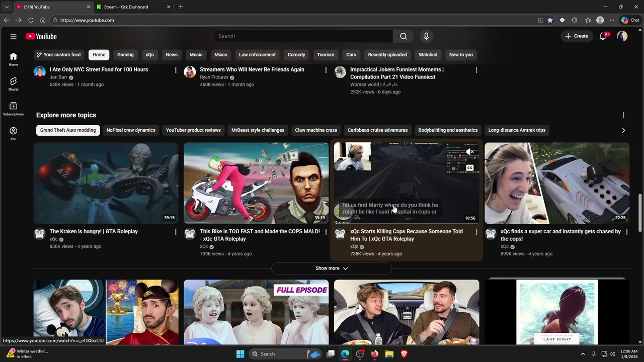
Task: Show hidden system tray icons
Action: coord(583,354)
